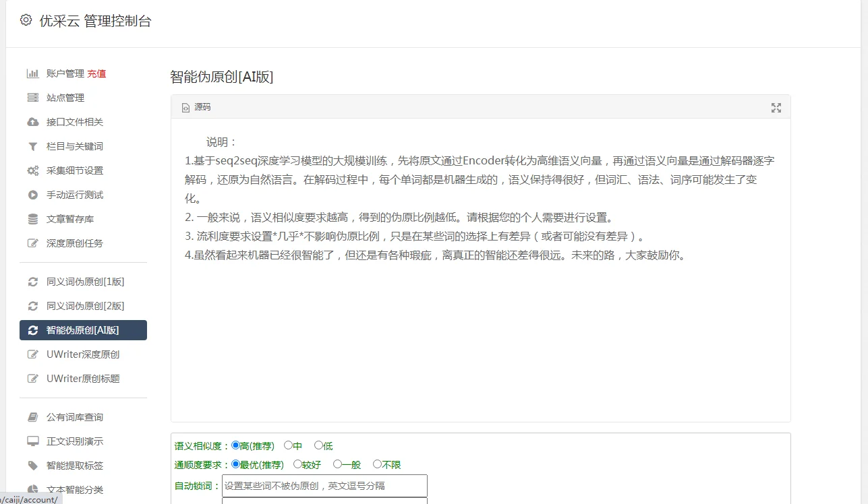Select 较好 for 通顺度要求
Viewport: 868px width, 504px height.
(x=297, y=464)
